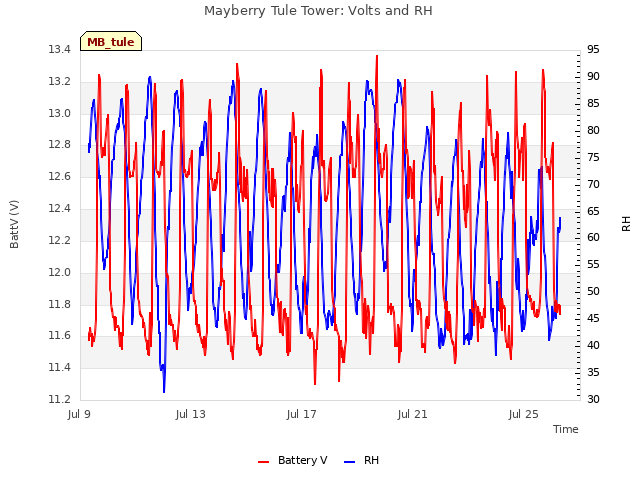Click the 35 right axis value
Screen dimensions: 640x480
click(593, 372)
